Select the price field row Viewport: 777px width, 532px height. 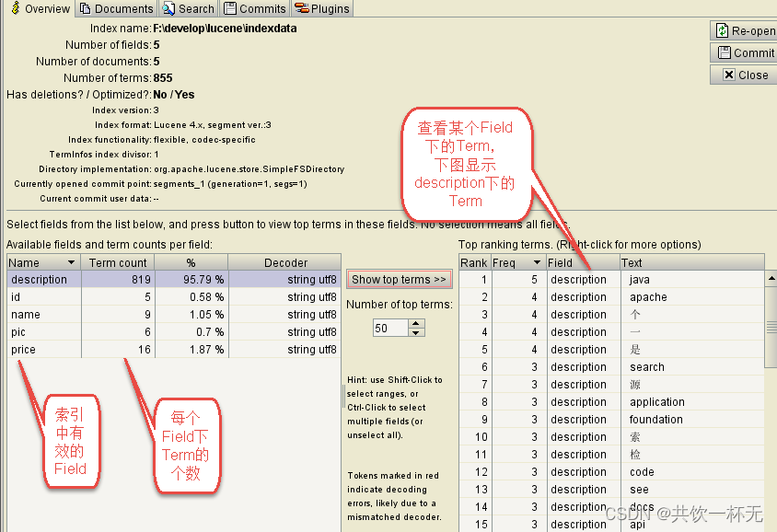[174, 349]
